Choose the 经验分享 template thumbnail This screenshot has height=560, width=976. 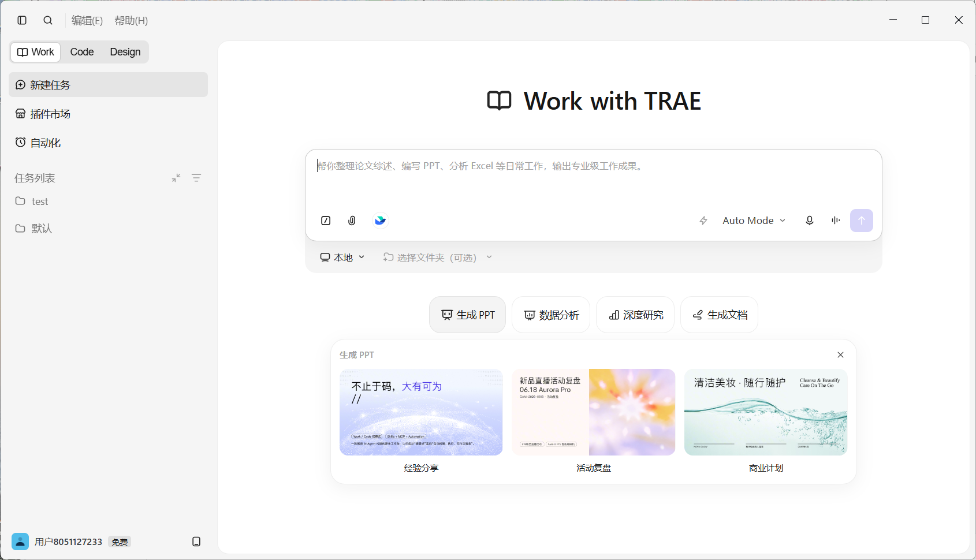coord(421,412)
